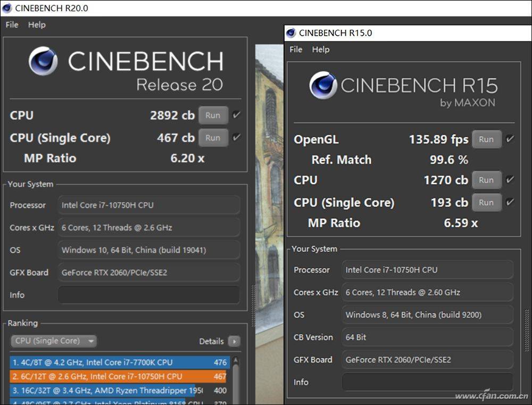Open the Help menu in Cinebench R15
Image resolution: width=532 pixels, height=405 pixels.
[320, 49]
